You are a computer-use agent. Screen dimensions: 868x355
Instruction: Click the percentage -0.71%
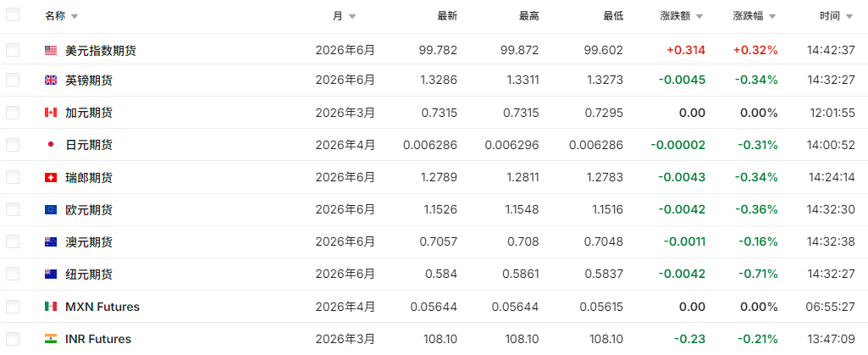pyautogui.click(x=757, y=275)
